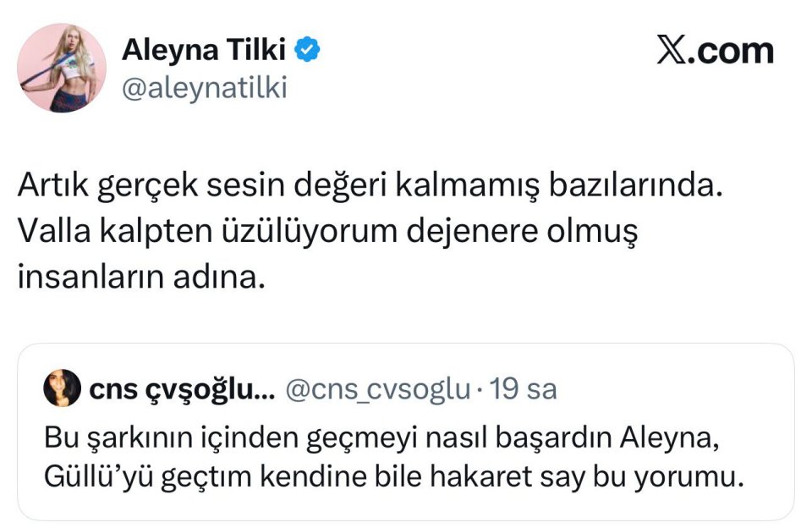Click the Aleyna Tilki display name
Viewport: 812px width, 528px height.
click(x=205, y=51)
